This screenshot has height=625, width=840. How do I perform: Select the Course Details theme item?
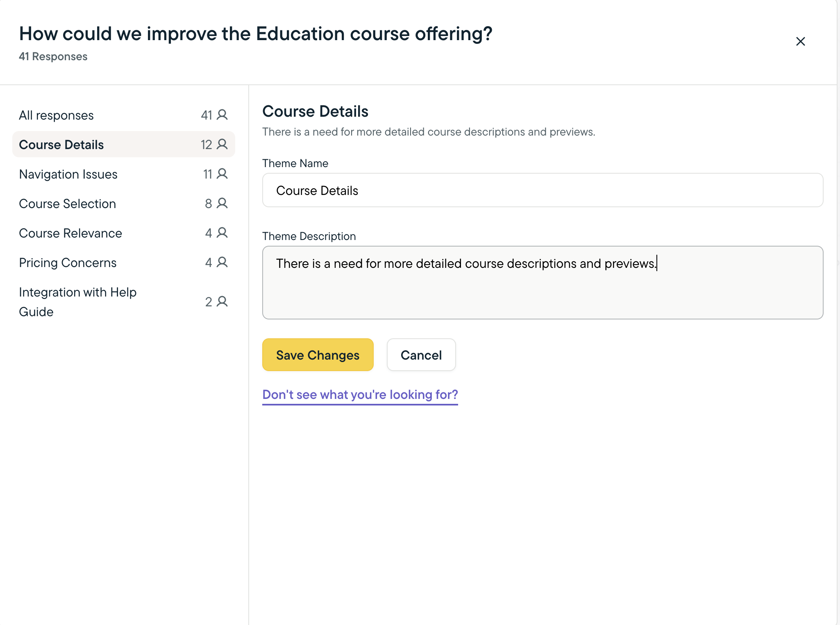pos(61,145)
